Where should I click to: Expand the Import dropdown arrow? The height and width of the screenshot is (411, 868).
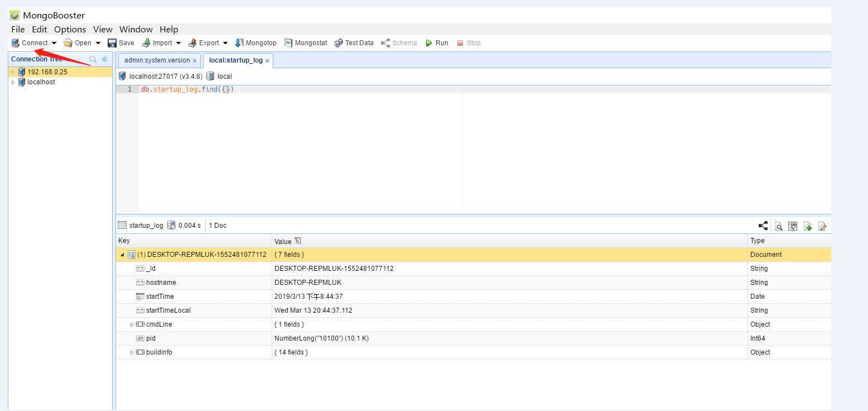pos(179,43)
